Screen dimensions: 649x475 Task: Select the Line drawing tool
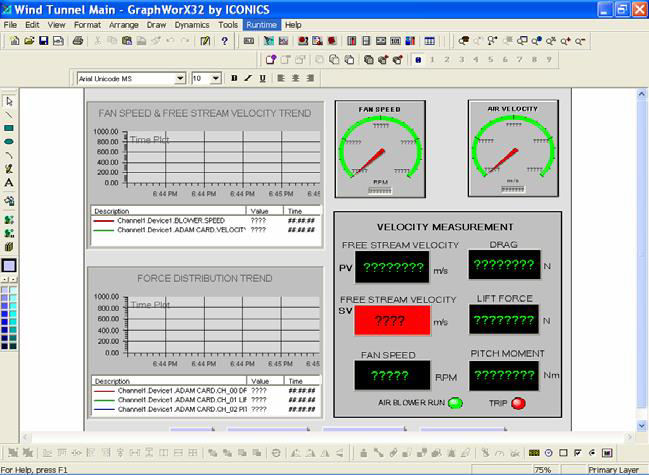coord(9,115)
